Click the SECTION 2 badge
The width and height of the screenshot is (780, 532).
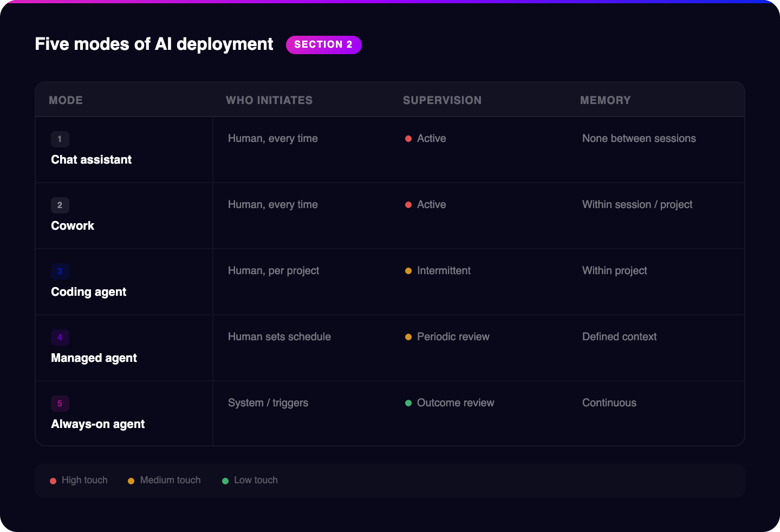(x=323, y=45)
